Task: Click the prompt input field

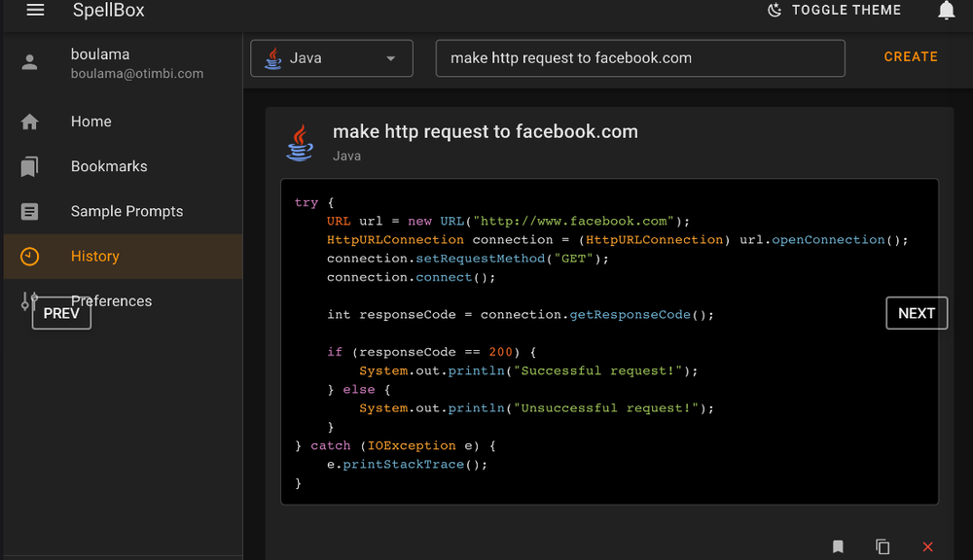Action: pyautogui.click(x=640, y=58)
